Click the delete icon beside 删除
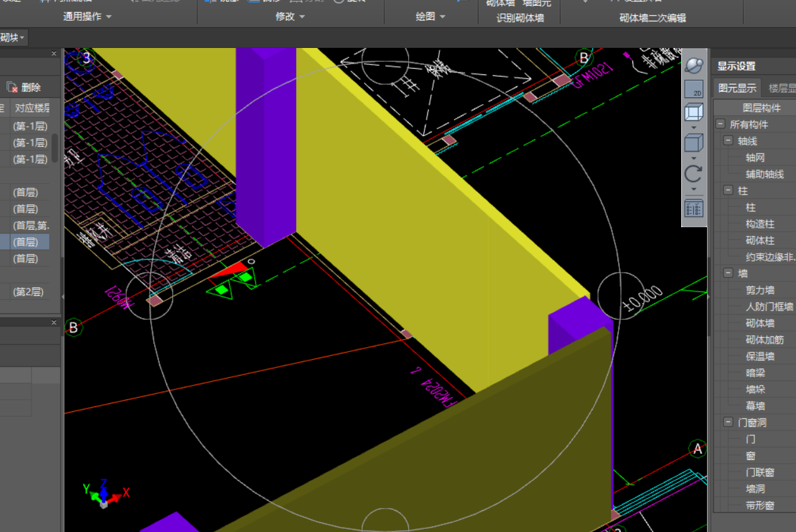Viewport: 796px width, 532px height. pyautogui.click(x=12, y=88)
